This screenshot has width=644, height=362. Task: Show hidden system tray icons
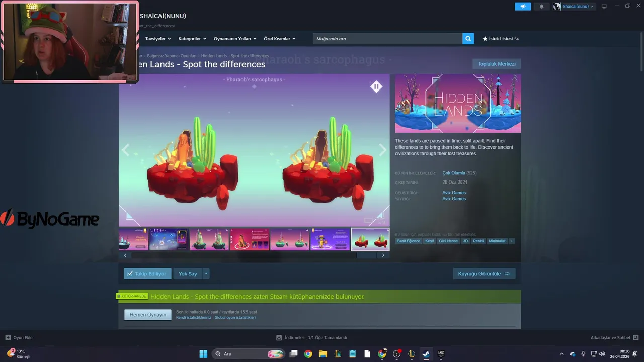[x=562, y=354]
